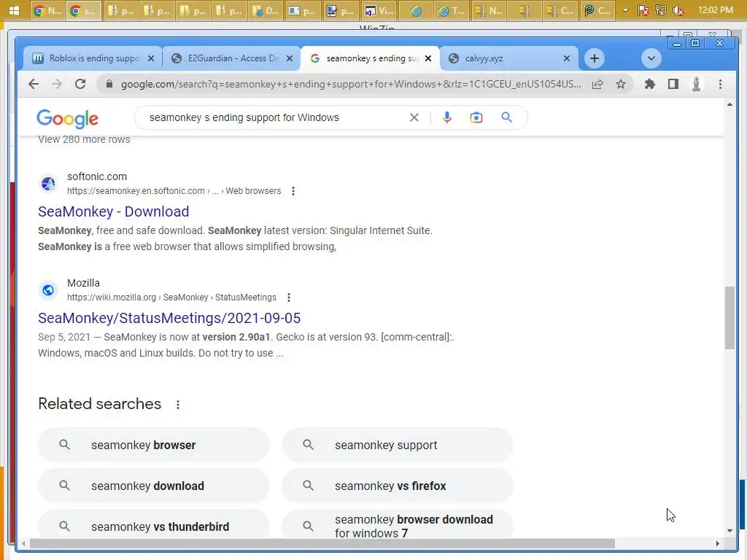Show hidden tray icons arrow
The image size is (747, 560).
coord(625,10)
